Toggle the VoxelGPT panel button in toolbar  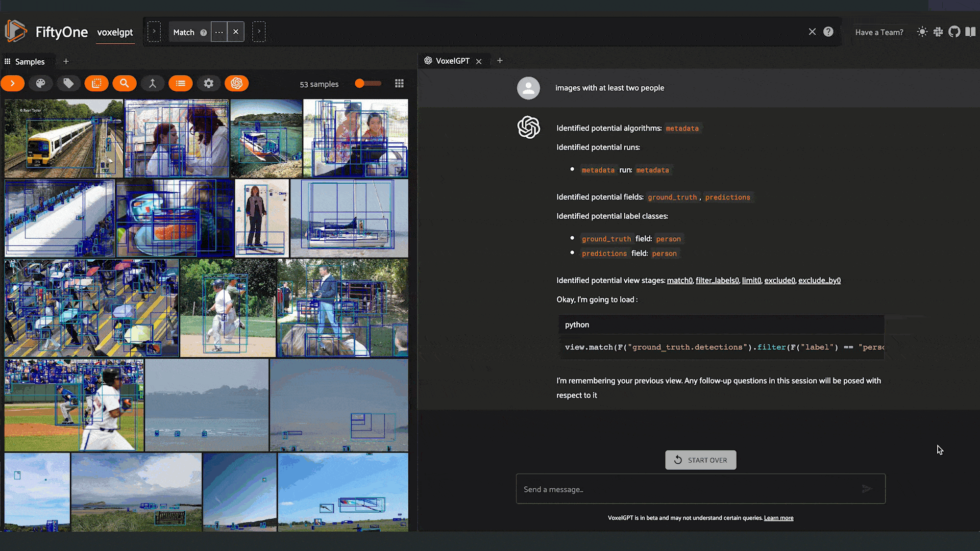236,83
